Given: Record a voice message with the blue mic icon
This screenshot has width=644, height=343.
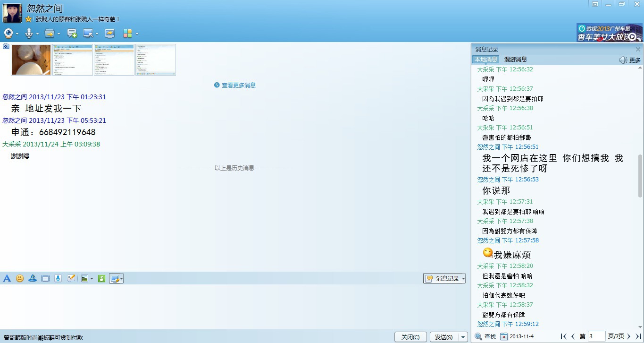Looking at the screenshot, I should (58, 279).
